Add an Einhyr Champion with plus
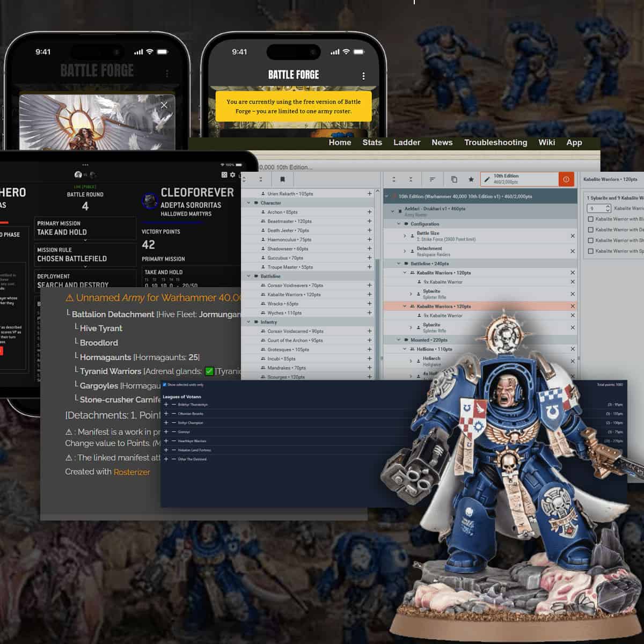 pyautogui.click(x=166, y=423)
